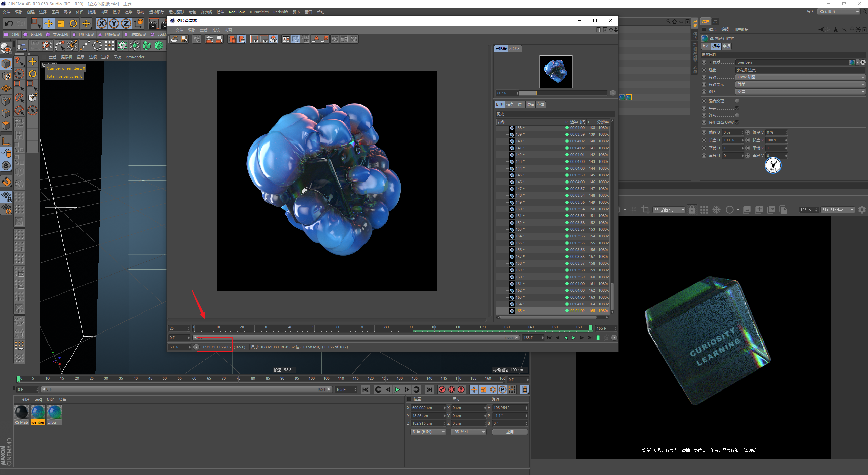
Task: Toggle the 连续 checkbox
Action: click(737, 115)
